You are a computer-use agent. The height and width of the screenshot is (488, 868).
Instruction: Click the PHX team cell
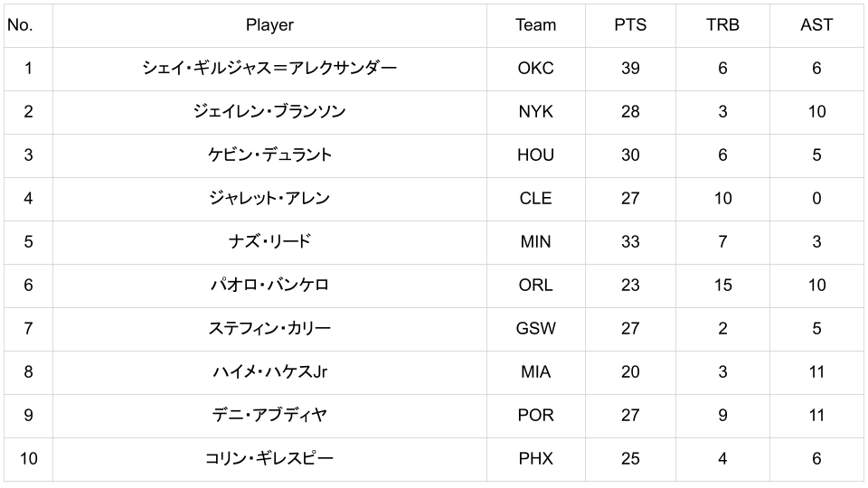535,459
